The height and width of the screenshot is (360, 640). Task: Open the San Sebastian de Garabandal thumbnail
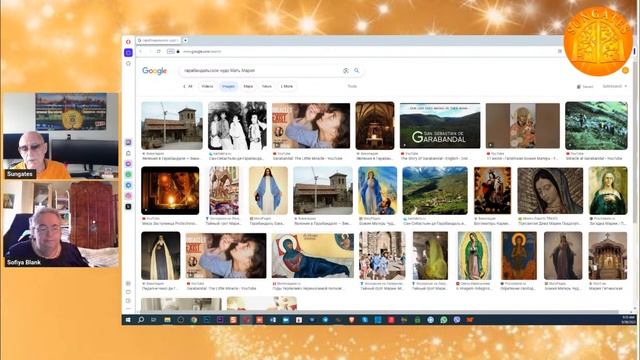(x=440, y=125)
